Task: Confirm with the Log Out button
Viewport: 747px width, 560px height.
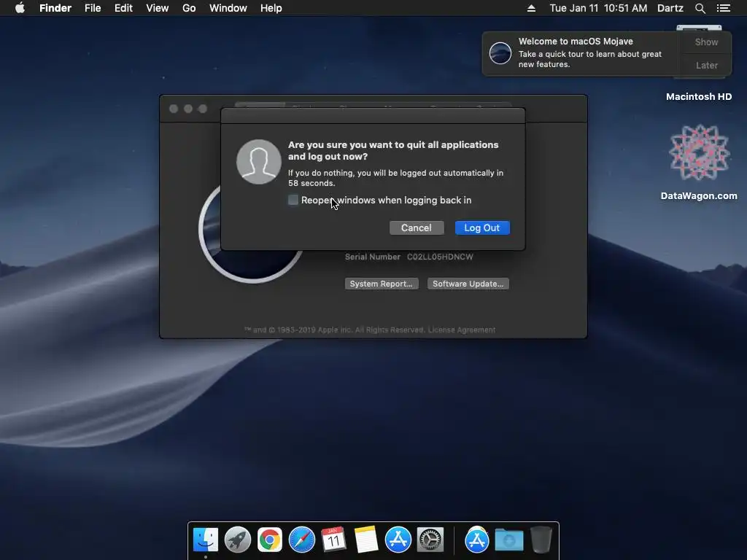Action: (482, 227)
